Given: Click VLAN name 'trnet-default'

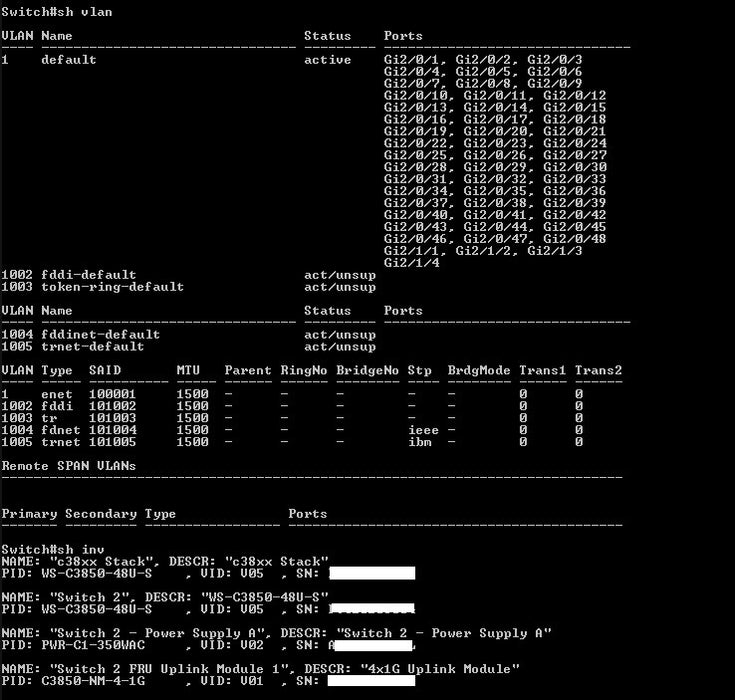Looking at the screenshot, I should click(x=93, y=346).
